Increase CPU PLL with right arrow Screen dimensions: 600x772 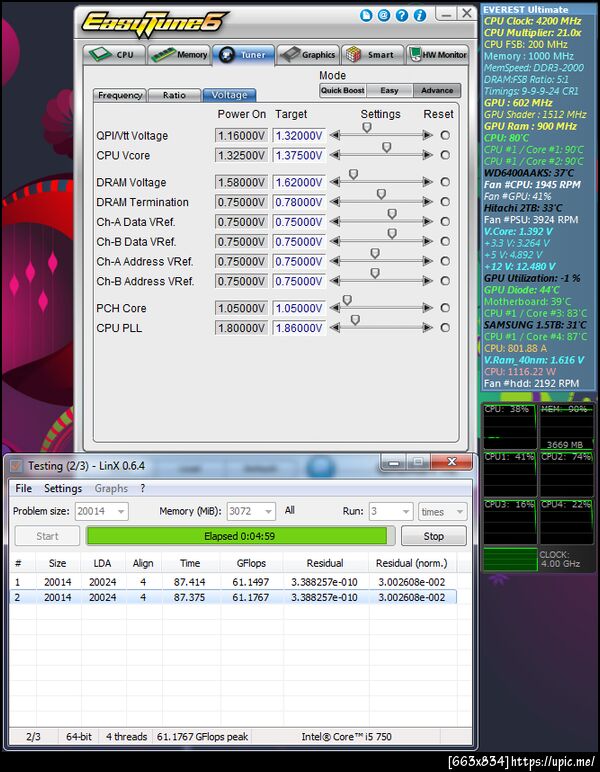(427, 327)
